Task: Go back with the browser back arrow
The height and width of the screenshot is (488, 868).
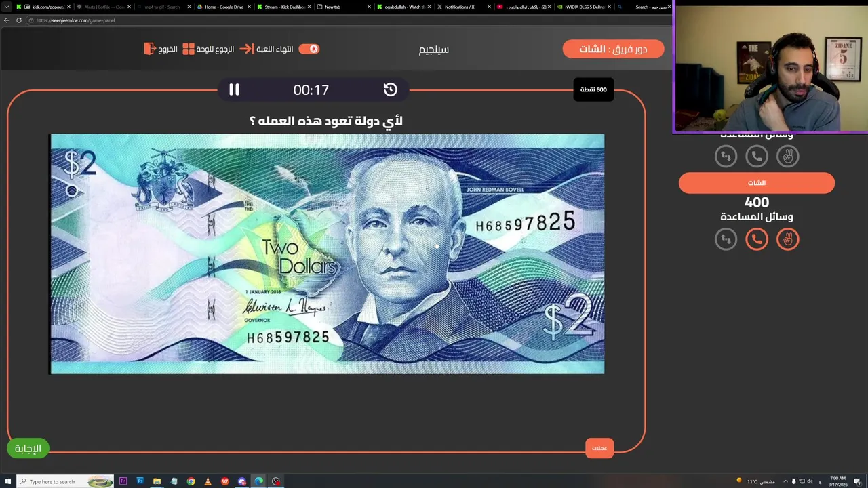Action: [7, 20]
